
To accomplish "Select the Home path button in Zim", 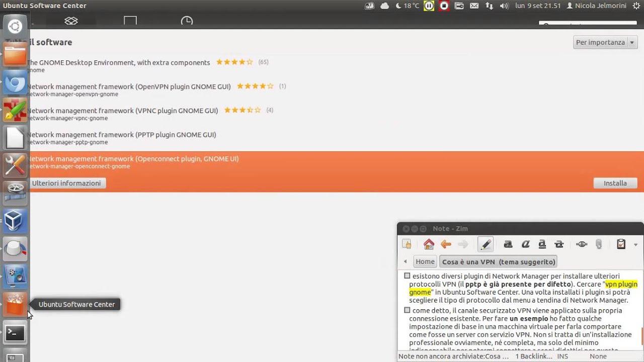I will coord(425,261).
